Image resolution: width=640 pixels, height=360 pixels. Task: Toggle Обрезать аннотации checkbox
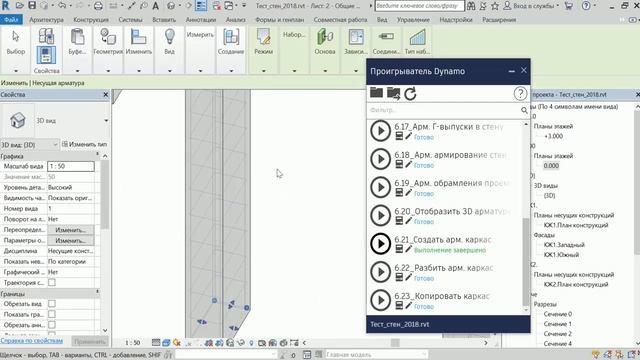point(52,325)
